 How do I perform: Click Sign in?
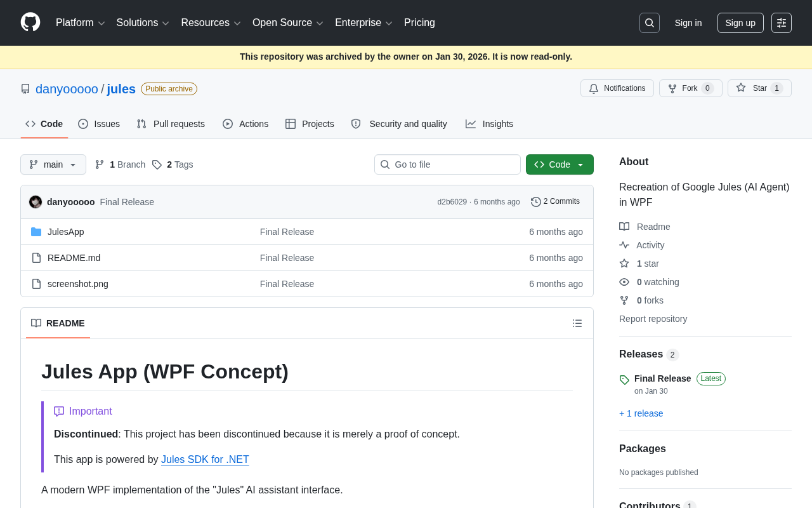click(x=688, y=23)
